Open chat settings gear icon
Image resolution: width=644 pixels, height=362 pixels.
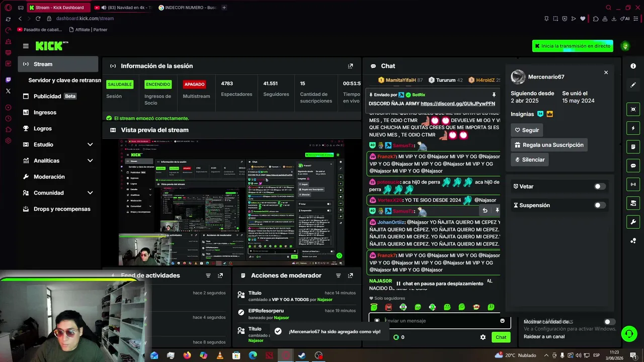coord(483,337)
